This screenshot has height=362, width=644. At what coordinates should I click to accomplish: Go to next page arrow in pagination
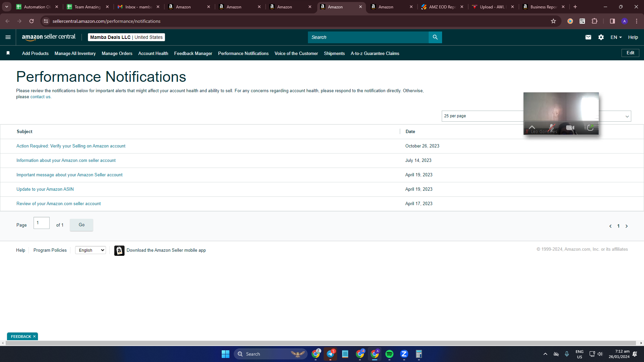(x=627, y=226)
